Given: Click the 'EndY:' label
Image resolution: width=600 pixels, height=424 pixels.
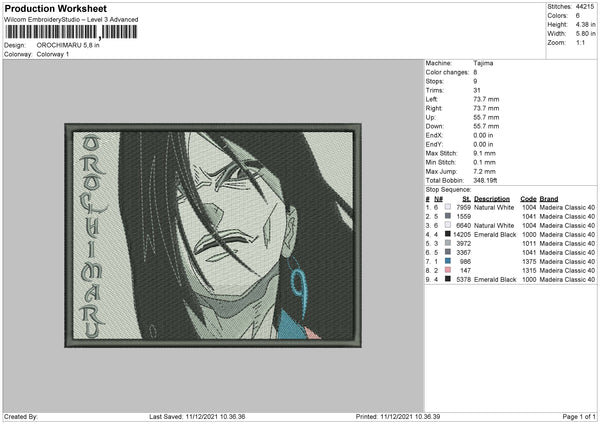Looking at the screenshot, I should coord(434,144).
